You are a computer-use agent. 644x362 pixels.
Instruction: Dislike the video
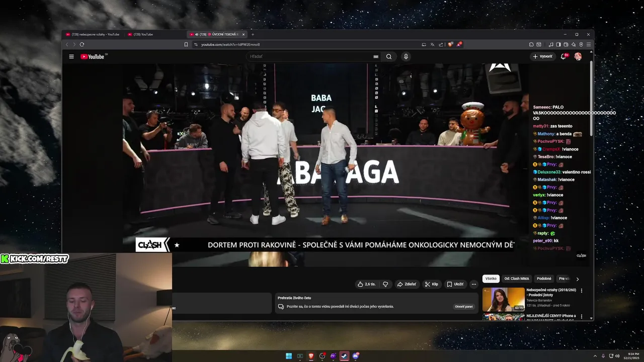click(385, 284)
